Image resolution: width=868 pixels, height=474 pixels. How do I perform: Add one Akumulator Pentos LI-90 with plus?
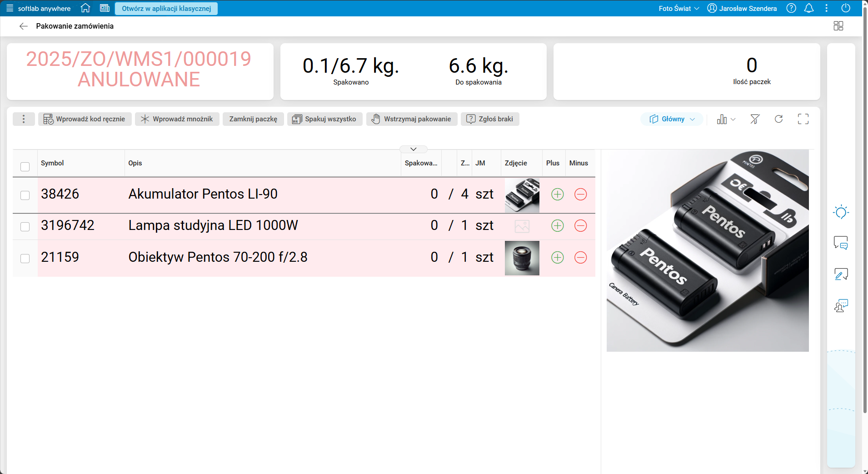557,195
